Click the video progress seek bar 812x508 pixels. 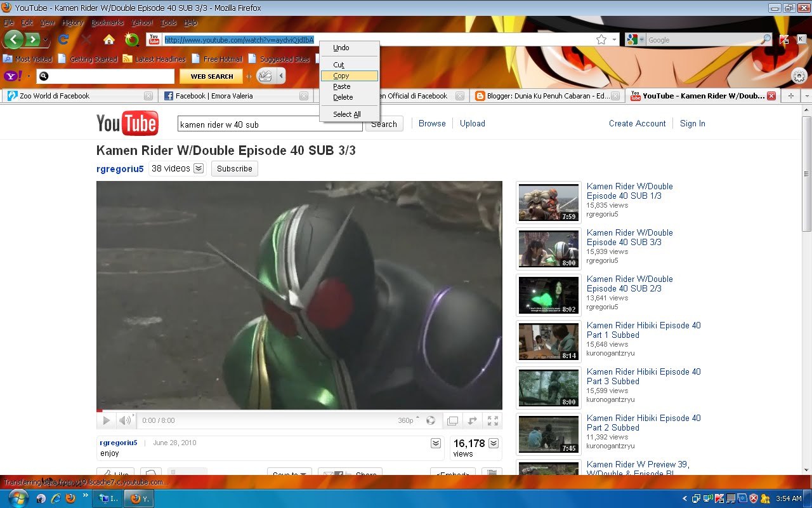pos(299,411)
